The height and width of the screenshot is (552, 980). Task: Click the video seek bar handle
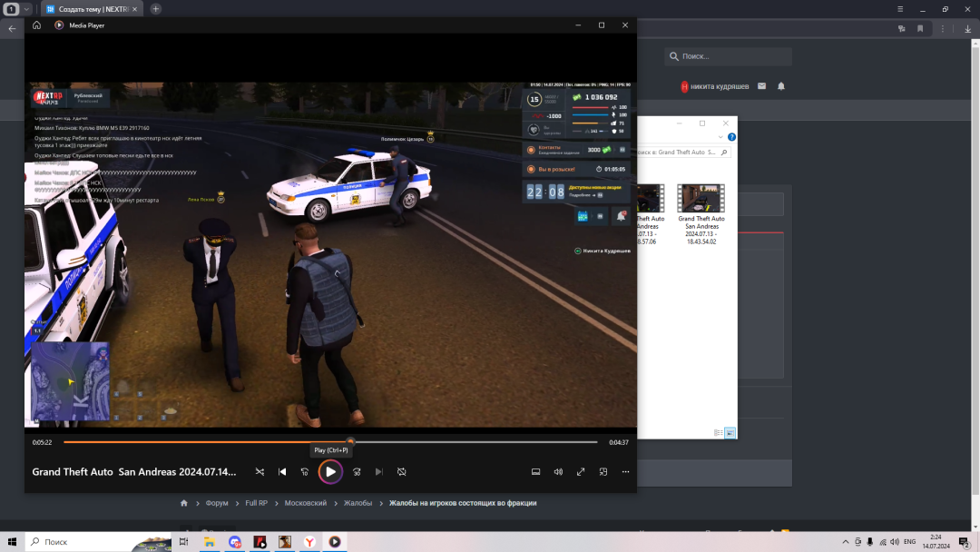[350, 442]
